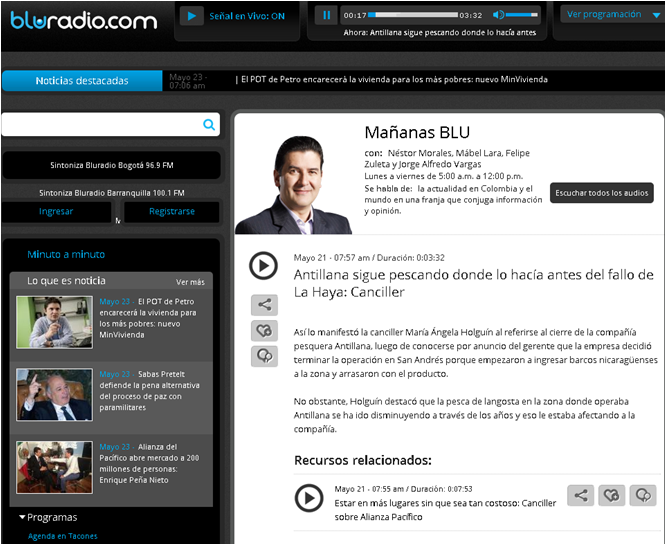Screen dimensions: 666x545
Task: Focus the search input field
Action: [110, 124]
